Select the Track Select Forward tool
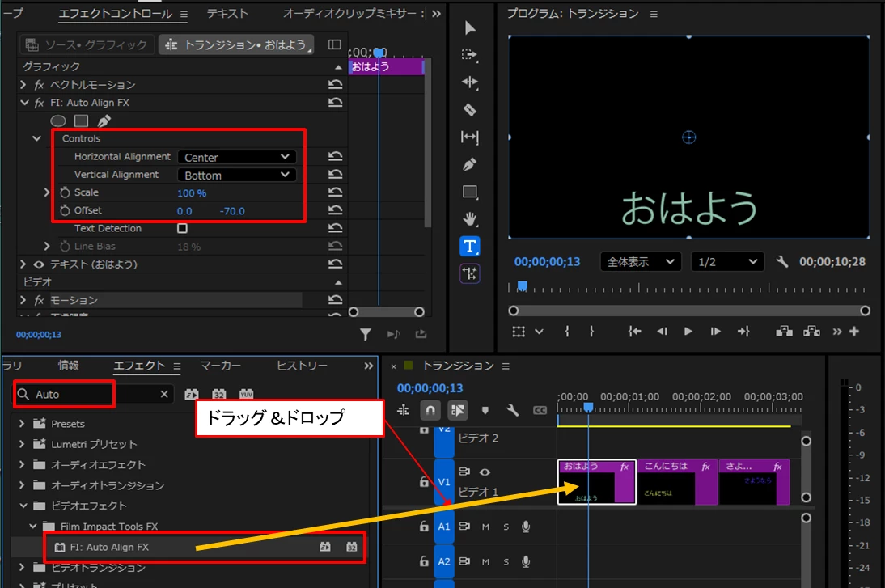 coord(469,55)
